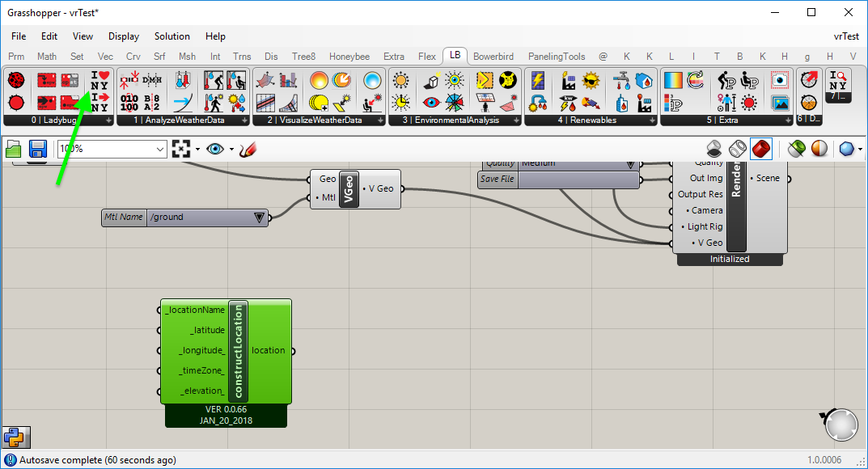
Task: Click the Light Rig input on Render
Action: [x=705, y=226]
